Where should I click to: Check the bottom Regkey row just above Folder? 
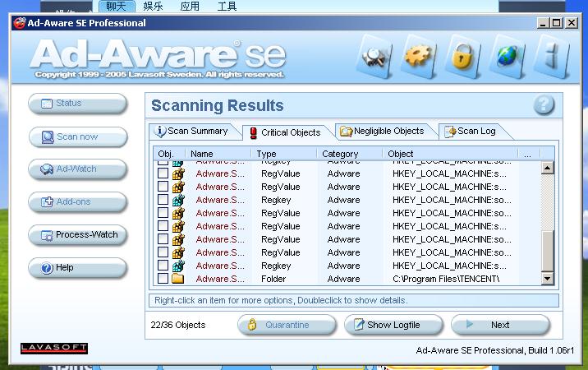(x=163, y=266)
